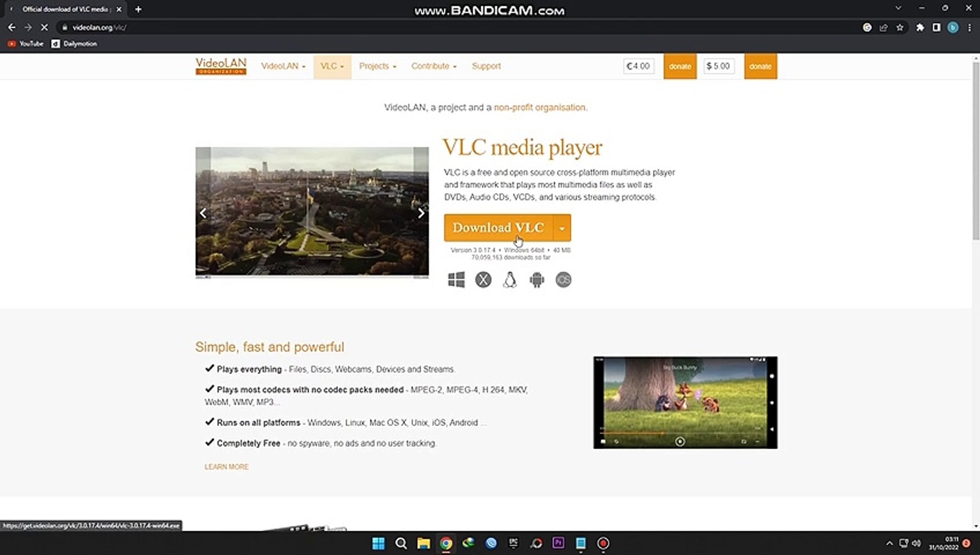Click the browser forward arrow
Viewport: 980px width, 555px height.
tap(28, 27)
